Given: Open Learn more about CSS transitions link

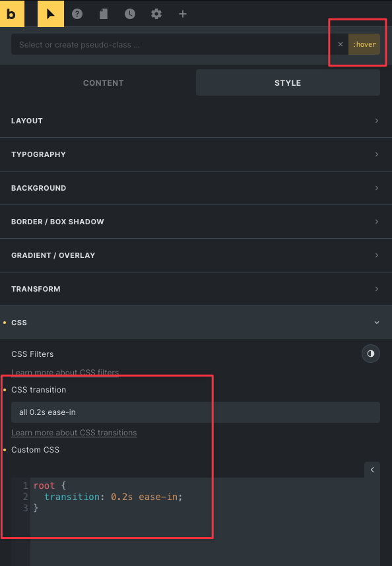Looking at the screenshot, I should [74, 433].
